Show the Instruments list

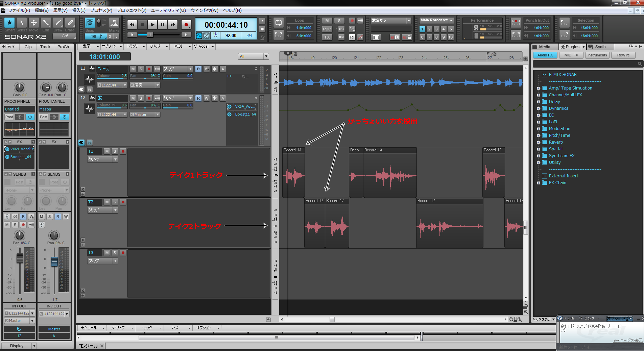pos(597,55)
